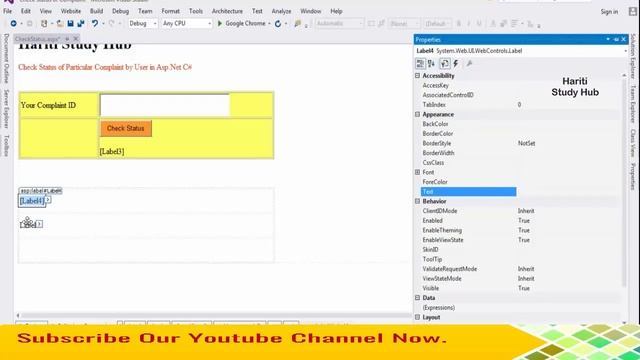
Task: Click the Sign in link
Action: point(609,12)
